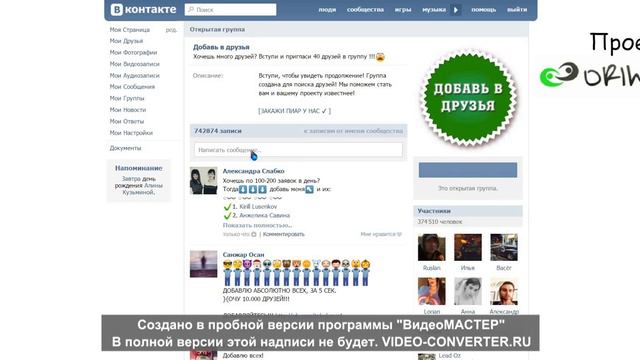Open Мои Аудиозаписи in the sidebar
Image resolution: width=640 pixels, height=360 pixels.
click(134, 76)
